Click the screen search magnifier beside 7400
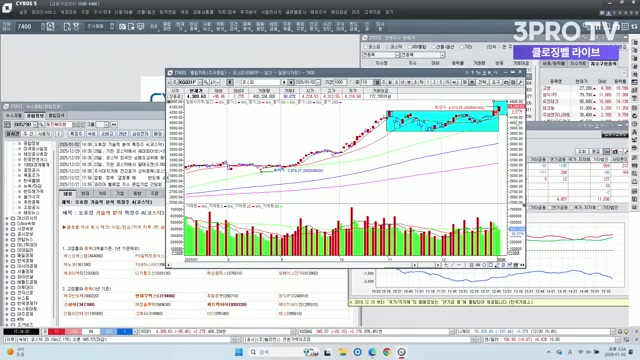The image size is (640, 360). pyautogui.click(x=51, y=27)
